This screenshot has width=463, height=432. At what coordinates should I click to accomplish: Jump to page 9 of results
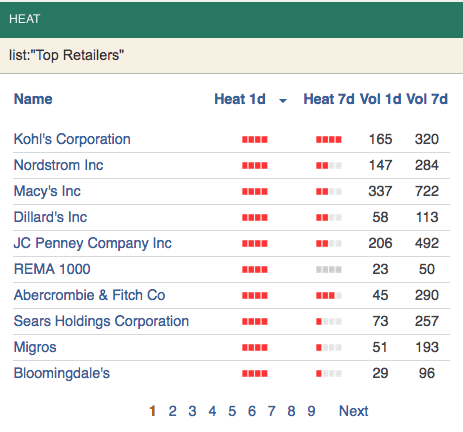tap(311, 411)
